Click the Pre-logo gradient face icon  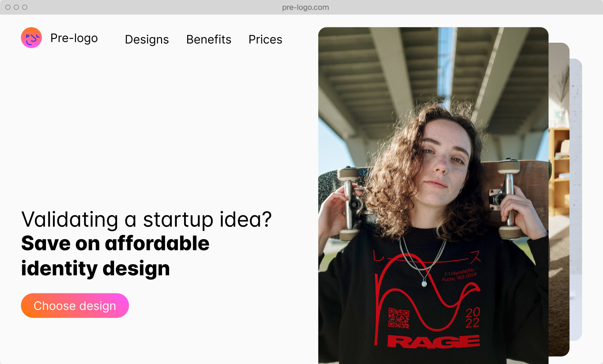pyautogui.click(x=31, y=38)
